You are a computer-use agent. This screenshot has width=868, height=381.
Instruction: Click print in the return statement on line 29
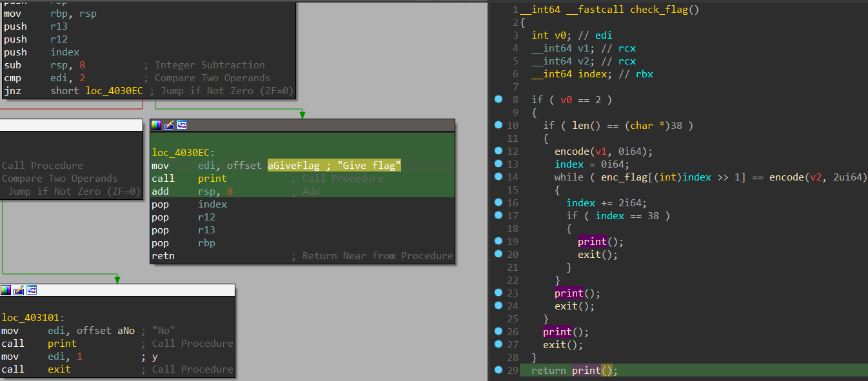tap(586, 371)
